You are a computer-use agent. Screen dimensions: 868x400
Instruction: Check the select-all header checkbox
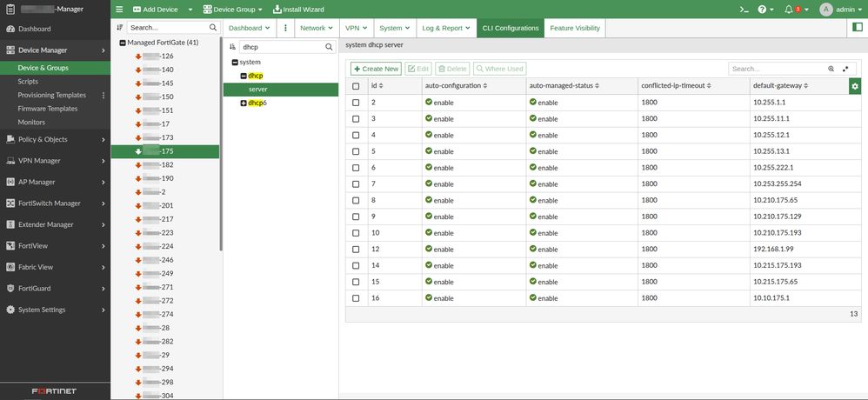coord(356,86)
